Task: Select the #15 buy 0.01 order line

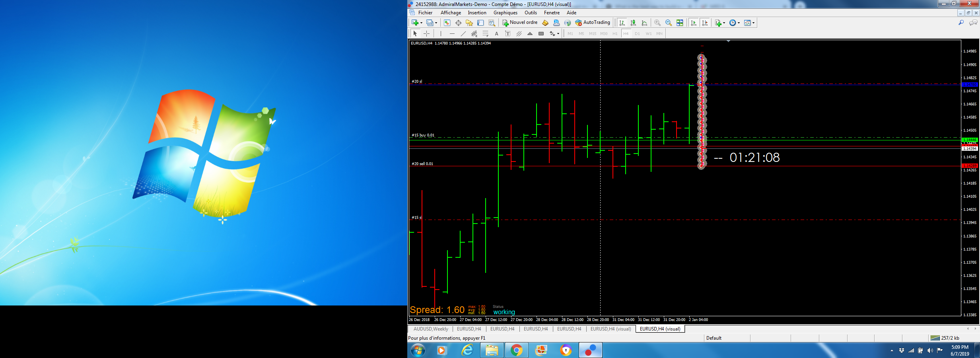Action: tap(685, 138)
